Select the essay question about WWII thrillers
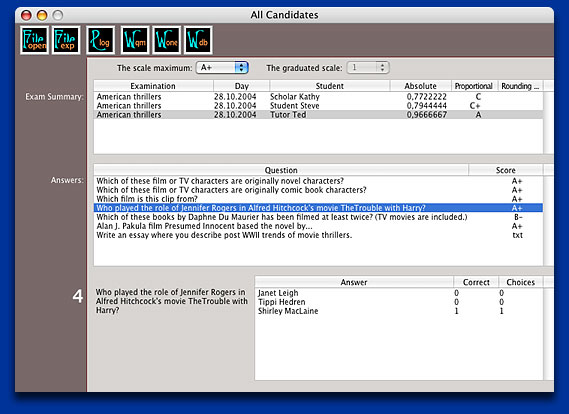 [318, 235]
